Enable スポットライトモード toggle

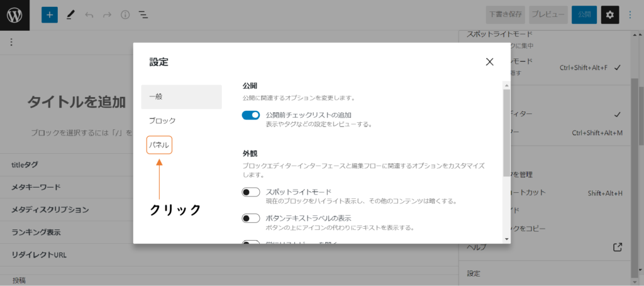pyautogui.click(x=250, y=192)
